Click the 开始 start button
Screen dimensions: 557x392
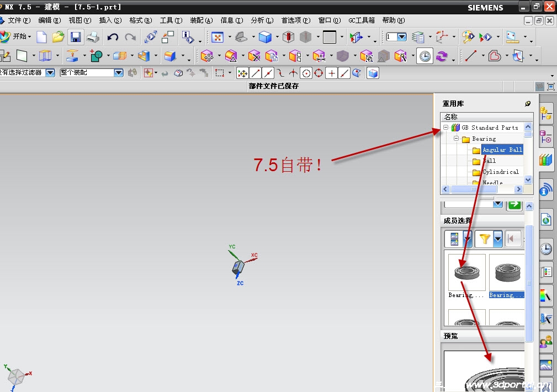point(15,36)
